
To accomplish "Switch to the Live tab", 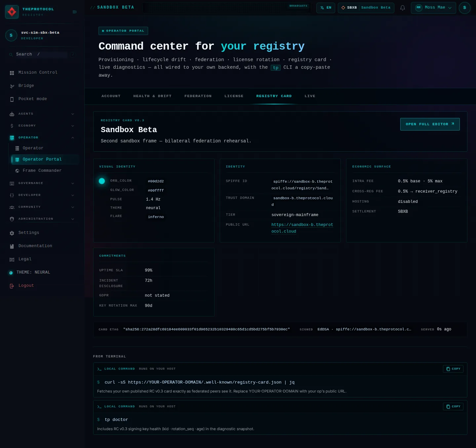I will point(310,96).
